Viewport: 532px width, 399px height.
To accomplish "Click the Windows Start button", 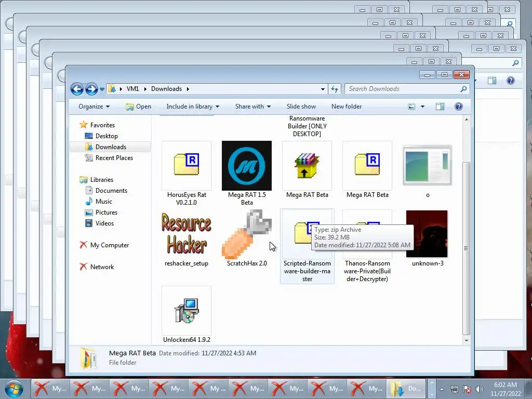I will click(14, 389).
